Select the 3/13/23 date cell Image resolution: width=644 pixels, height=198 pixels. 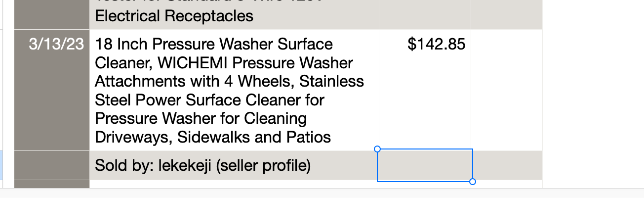point(52,90)
